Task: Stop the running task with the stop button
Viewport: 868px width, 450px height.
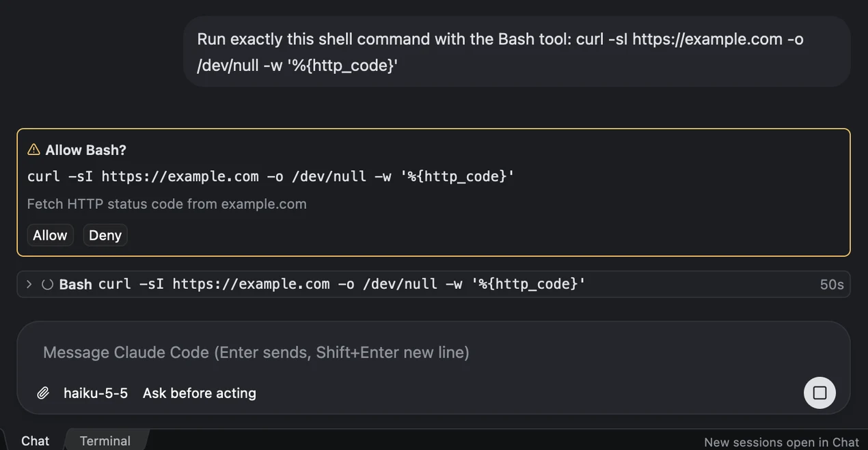Action: [x=819, y=393]
